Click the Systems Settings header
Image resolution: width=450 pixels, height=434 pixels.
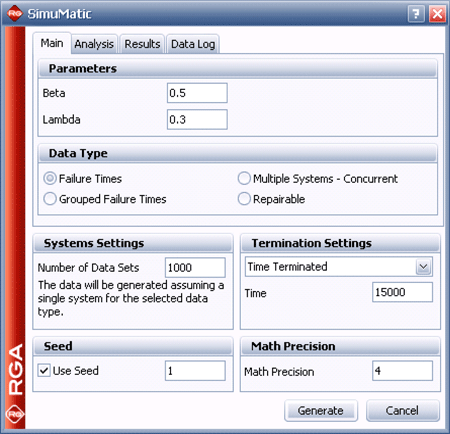pyautogui.click(x=133, y=243)
